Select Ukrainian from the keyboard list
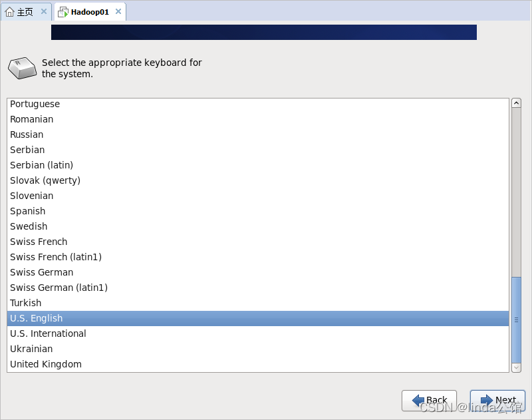The height and width of the screenshot is (420, 532). [x=31, y=349]
